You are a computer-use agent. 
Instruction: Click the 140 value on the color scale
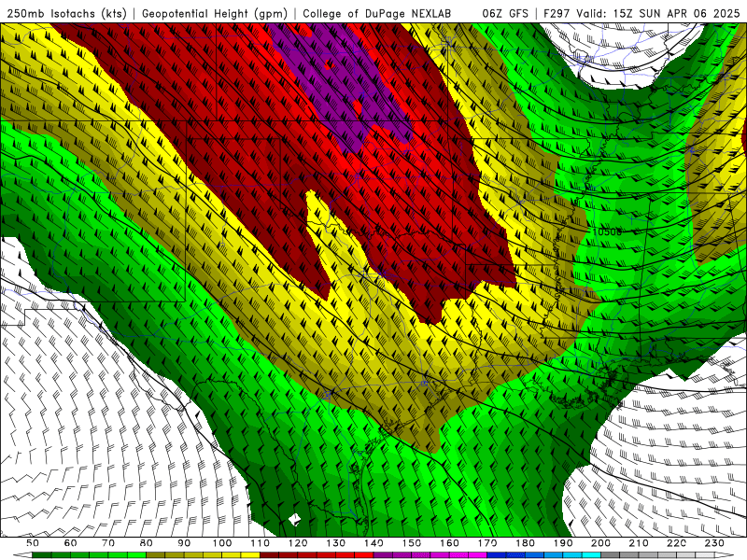click(x=373, y=543)
